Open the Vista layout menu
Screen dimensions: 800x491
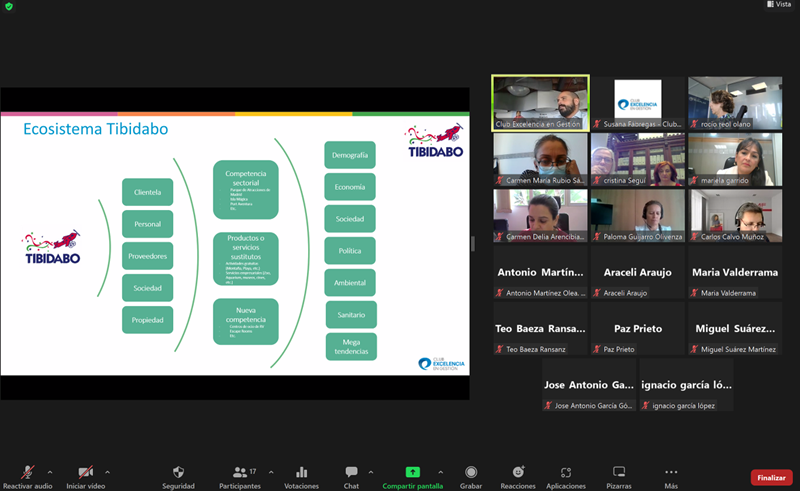tap(779, 4)
